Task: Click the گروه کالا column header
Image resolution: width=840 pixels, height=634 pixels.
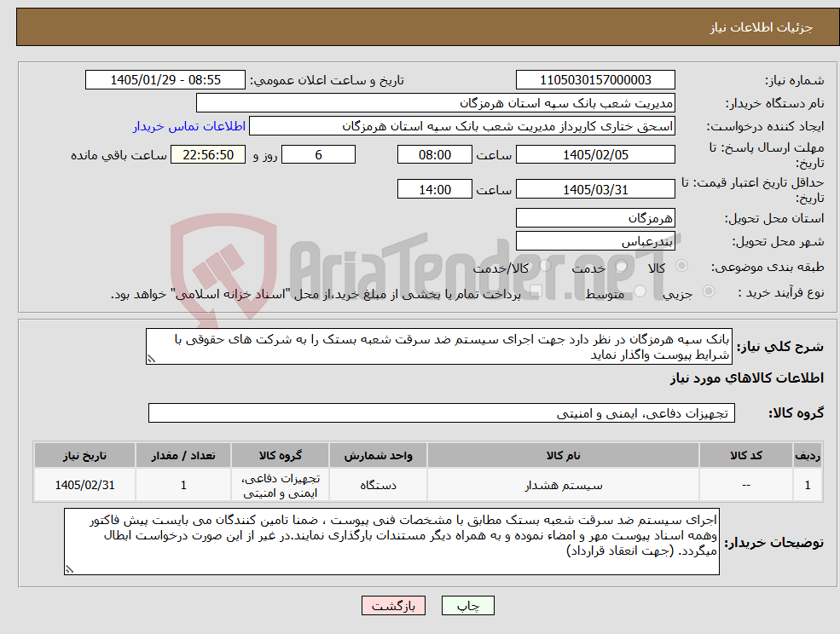Action: [281, 456]
